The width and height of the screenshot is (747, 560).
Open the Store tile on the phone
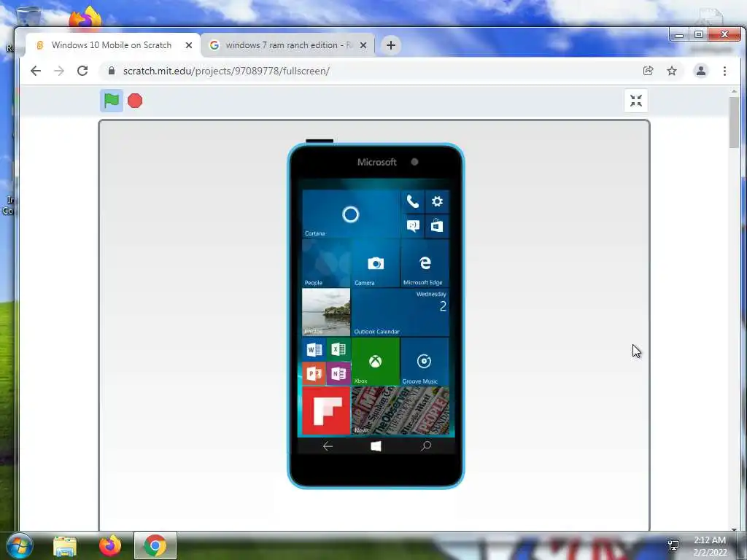(x=437, y=226)
